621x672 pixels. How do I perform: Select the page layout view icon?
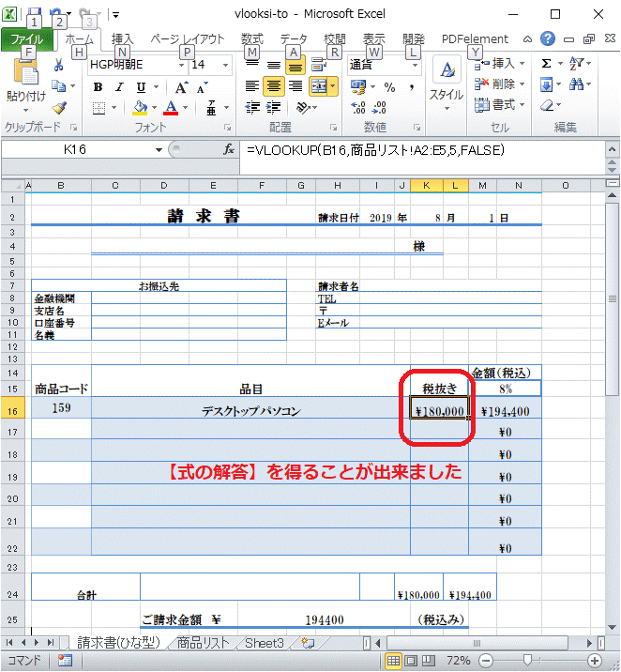[x=411, y=661]
